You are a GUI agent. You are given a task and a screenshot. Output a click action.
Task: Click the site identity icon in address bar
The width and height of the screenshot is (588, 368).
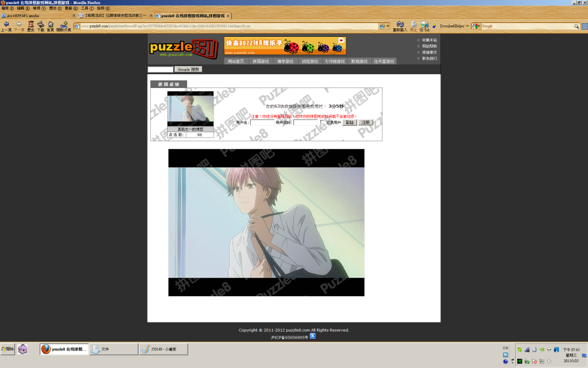[77, 26]
